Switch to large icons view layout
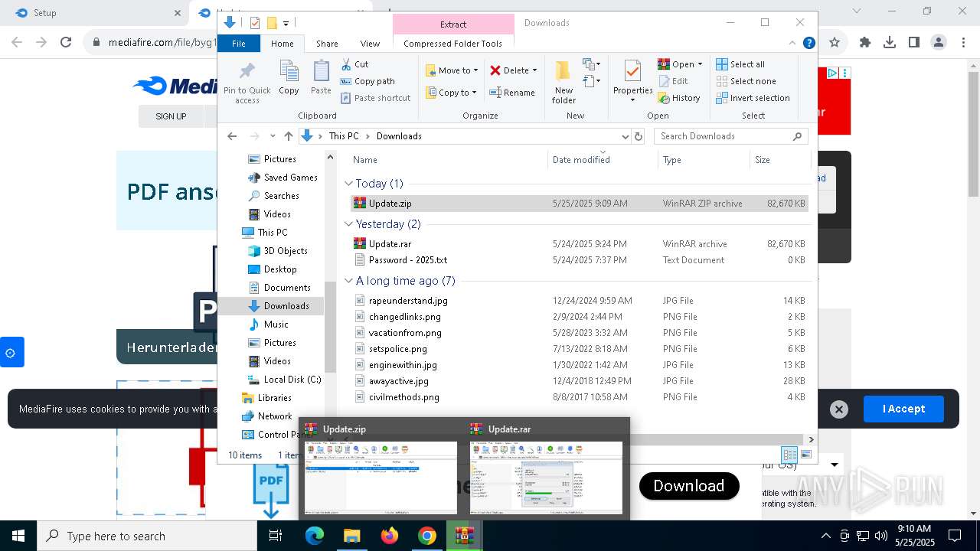 click(805, 455)
